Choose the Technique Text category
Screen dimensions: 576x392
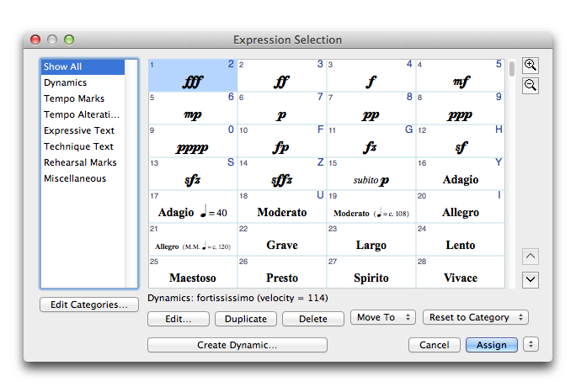pos(83,146)
